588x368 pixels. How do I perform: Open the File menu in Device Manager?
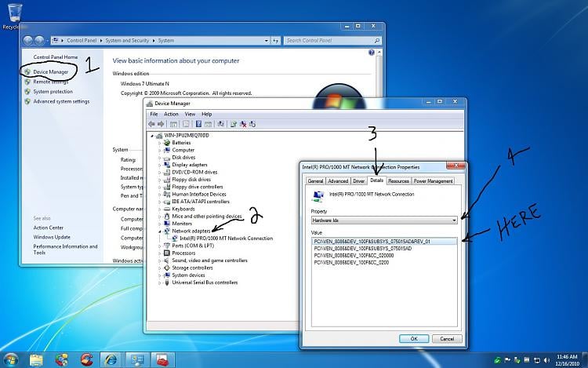(154, 114)
